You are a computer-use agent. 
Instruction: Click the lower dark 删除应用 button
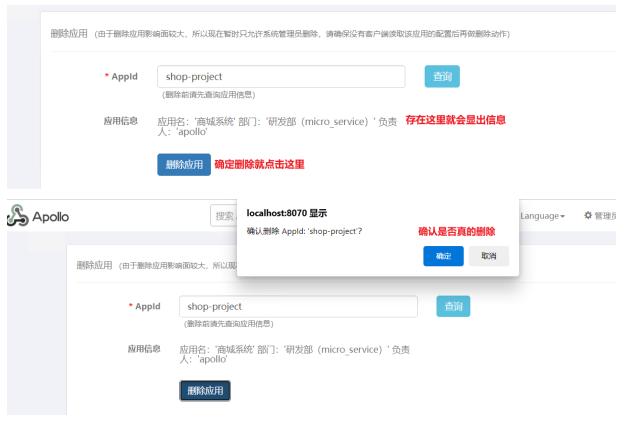[x=205, y=391]
